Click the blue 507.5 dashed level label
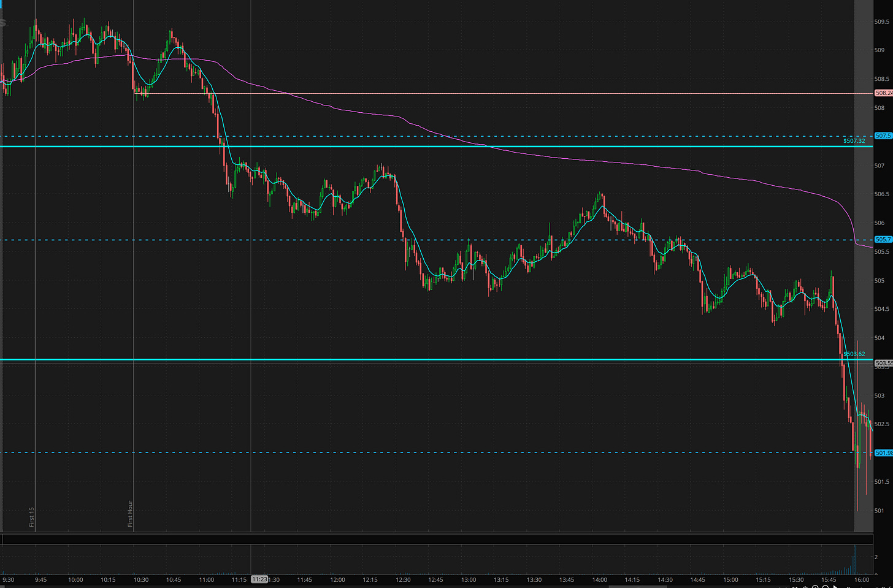 pyautogui.click(x=883, y=136)
